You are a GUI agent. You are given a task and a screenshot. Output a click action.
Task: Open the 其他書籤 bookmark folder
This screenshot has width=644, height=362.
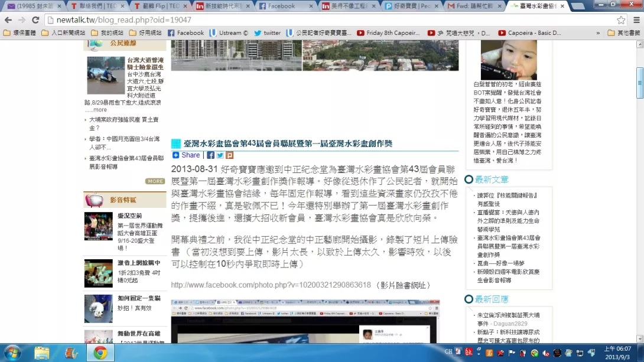click(x=624, y=33)
